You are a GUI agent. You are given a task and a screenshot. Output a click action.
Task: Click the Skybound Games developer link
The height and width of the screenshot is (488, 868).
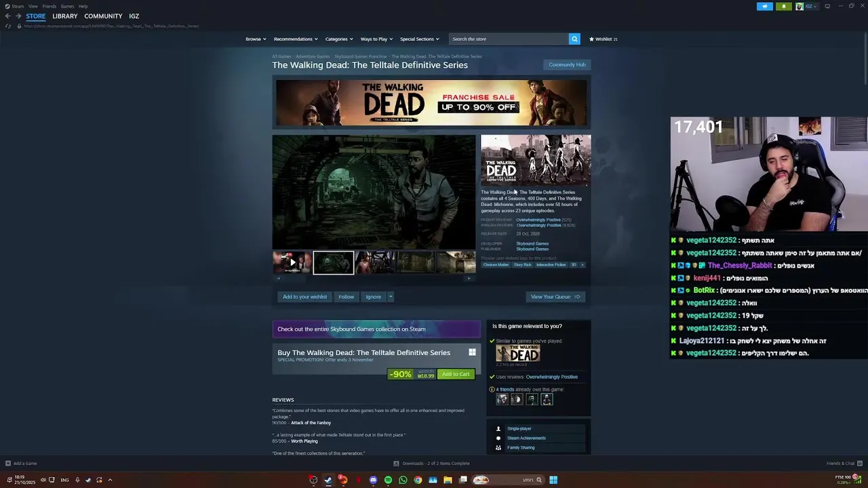[532, 243]
